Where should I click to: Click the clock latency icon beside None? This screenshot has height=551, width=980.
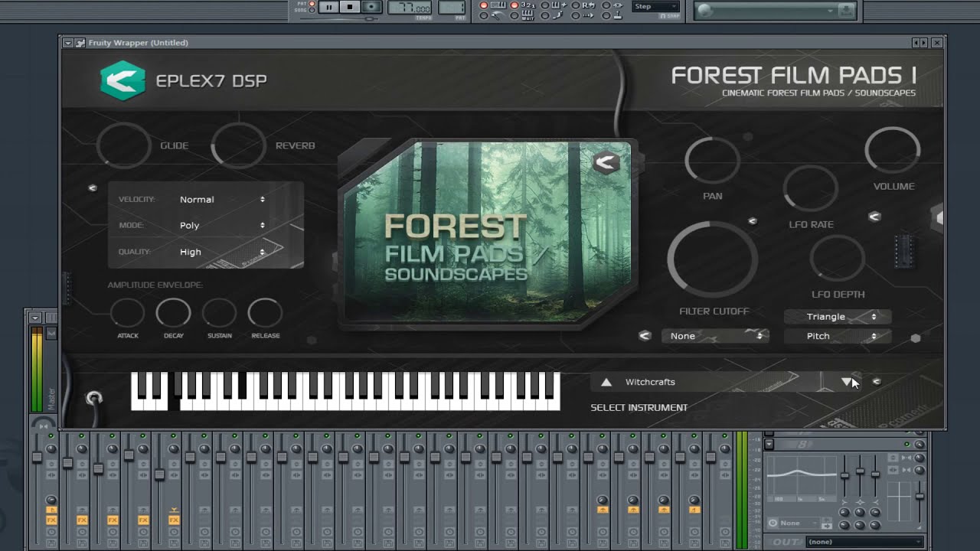tap(773, 523)
